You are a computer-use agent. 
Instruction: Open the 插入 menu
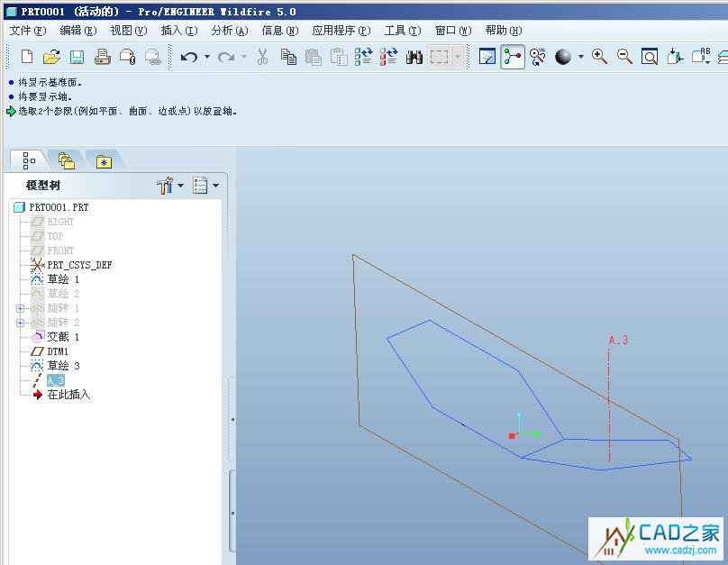point(177,30)
